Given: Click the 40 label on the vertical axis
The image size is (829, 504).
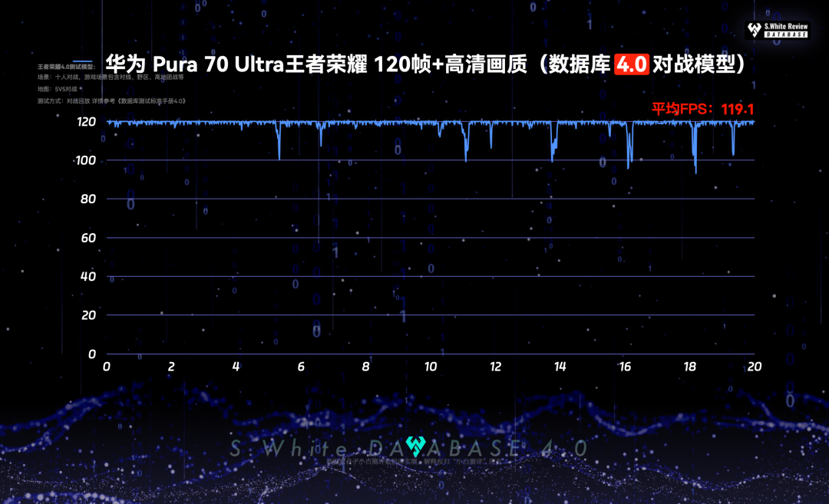Looking at the screenshot, I should (88, 277).
